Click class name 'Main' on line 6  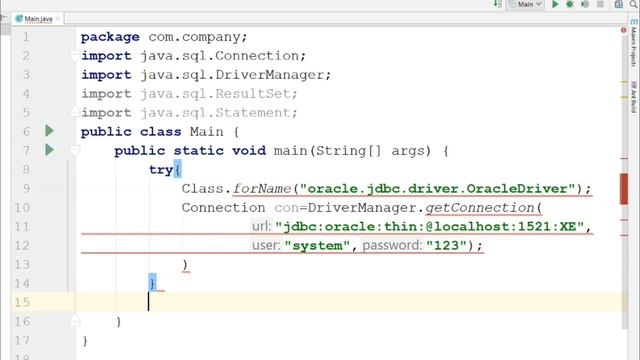coord(207,132)
